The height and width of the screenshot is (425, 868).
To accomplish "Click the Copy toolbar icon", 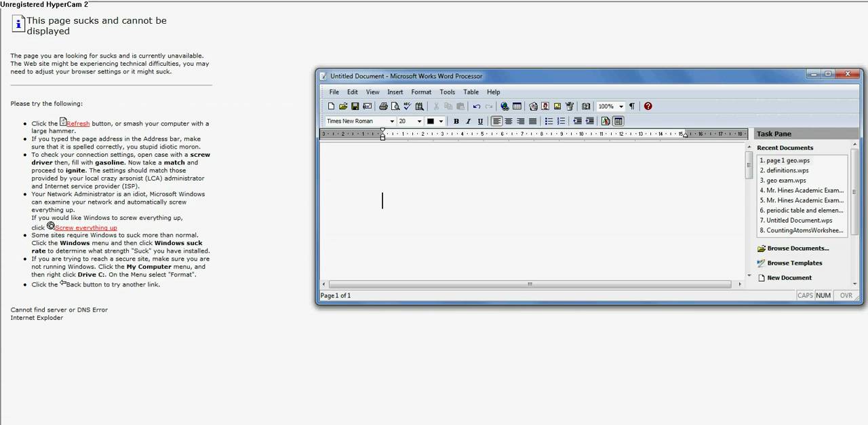I will point(448,106).
